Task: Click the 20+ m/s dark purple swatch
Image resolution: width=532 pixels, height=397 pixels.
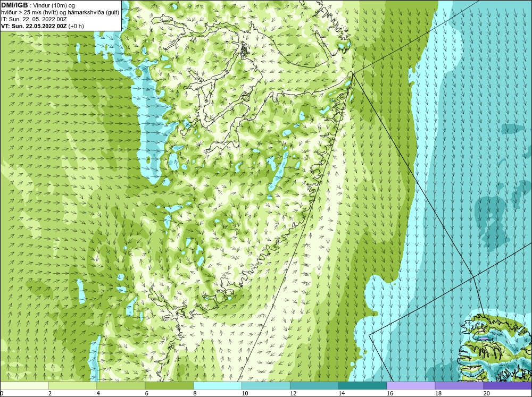Action: pos(508,385)
